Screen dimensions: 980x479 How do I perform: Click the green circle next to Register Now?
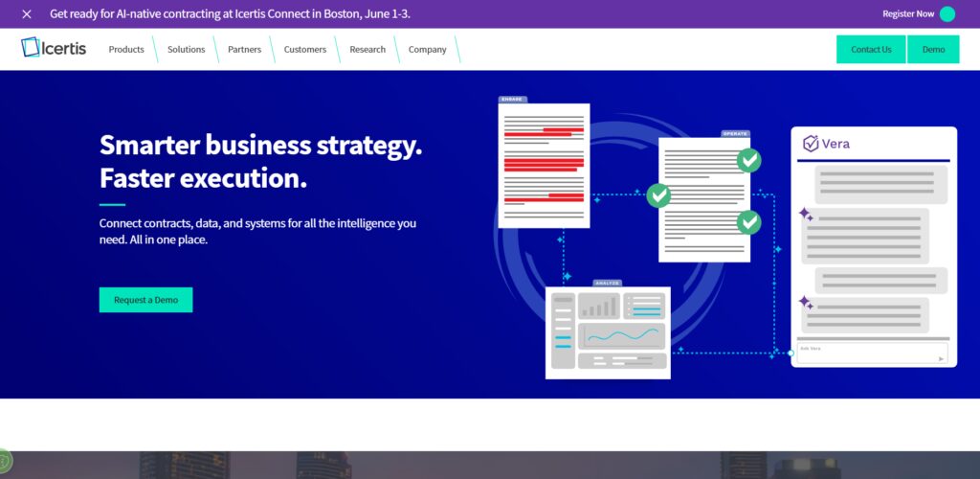coord(947,13)
